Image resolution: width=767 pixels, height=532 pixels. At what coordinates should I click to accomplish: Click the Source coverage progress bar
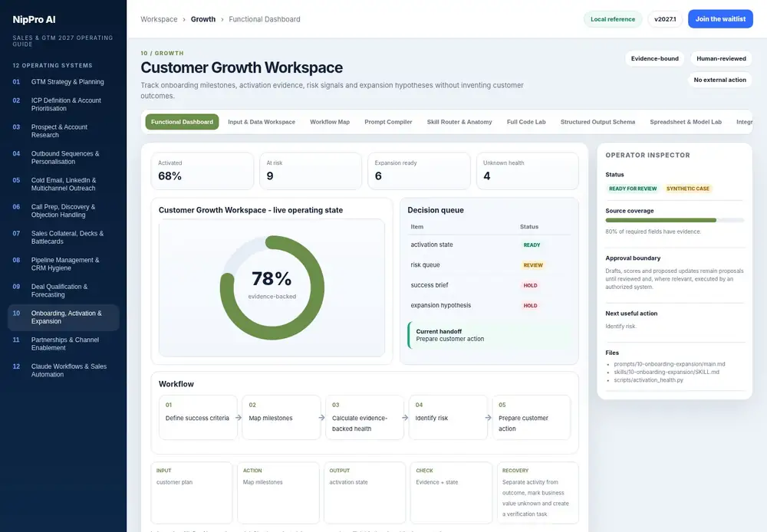pos(674,221)
